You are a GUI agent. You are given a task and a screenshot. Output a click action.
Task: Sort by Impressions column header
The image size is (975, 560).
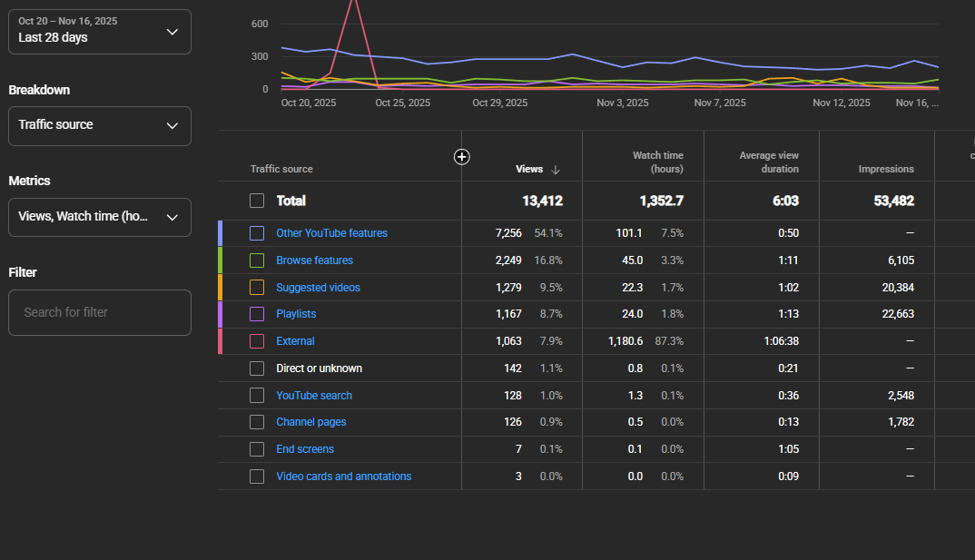(x=886, y=169)
